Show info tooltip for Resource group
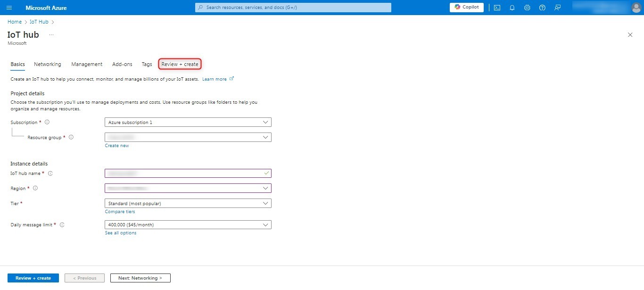This screenshot has height=290, width=644. coord(71,137)
